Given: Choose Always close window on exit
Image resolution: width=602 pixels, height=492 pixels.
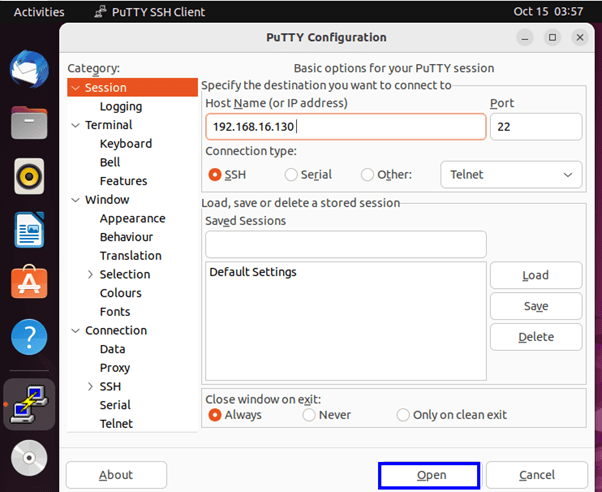Looking at the screenshot, I should [x=215, y=415].
